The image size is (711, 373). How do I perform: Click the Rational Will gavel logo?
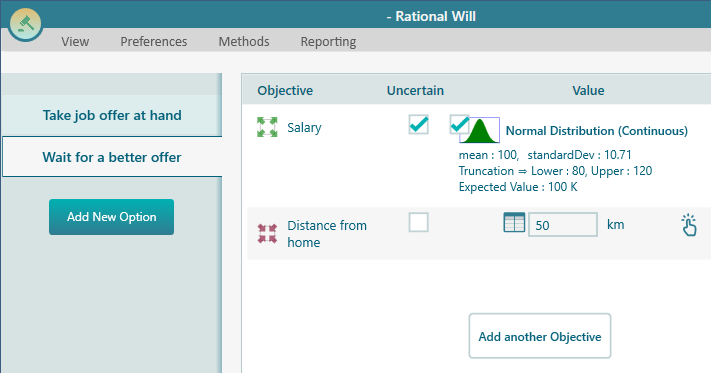(25, 24)
